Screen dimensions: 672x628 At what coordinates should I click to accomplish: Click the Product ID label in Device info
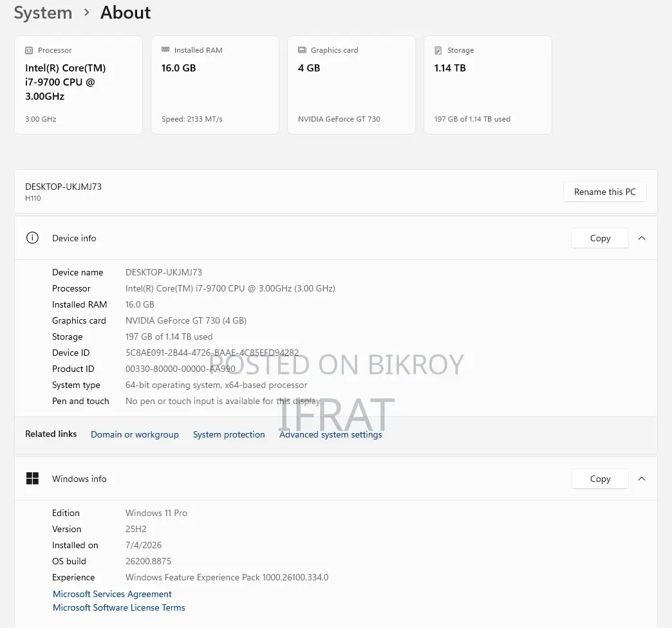click(x=73, y=369)
